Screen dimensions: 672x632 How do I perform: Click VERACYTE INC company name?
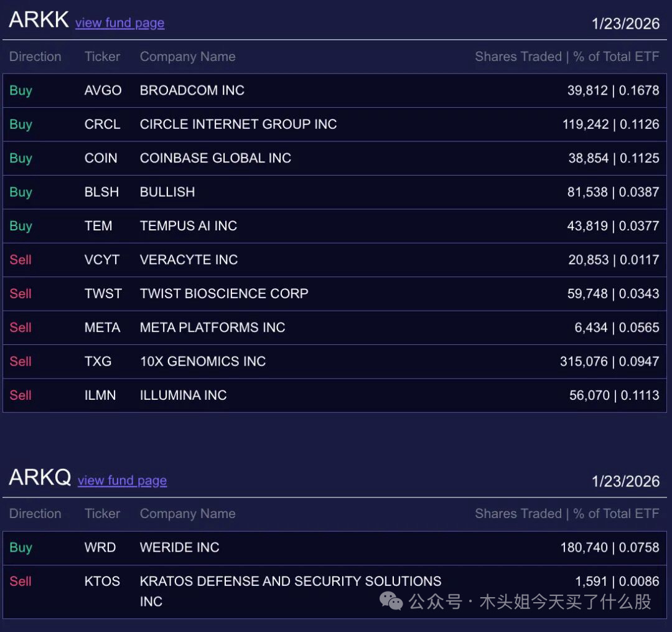[x=189, y=260]
